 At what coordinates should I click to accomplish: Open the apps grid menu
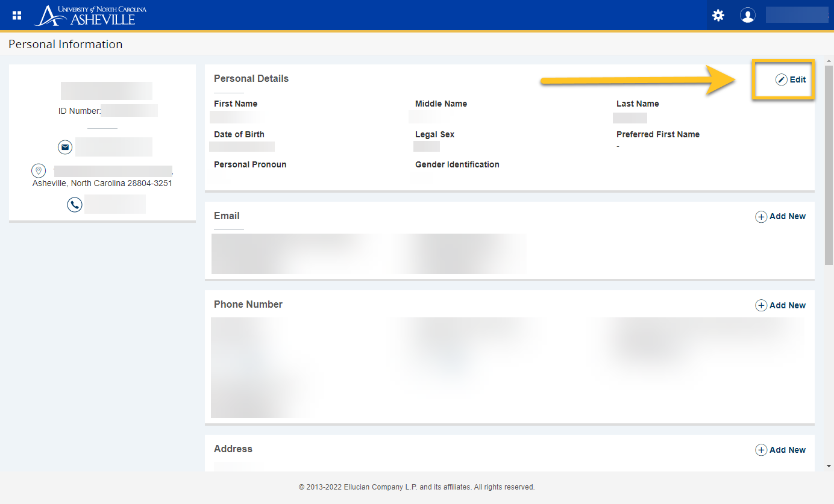coord(17,16)
